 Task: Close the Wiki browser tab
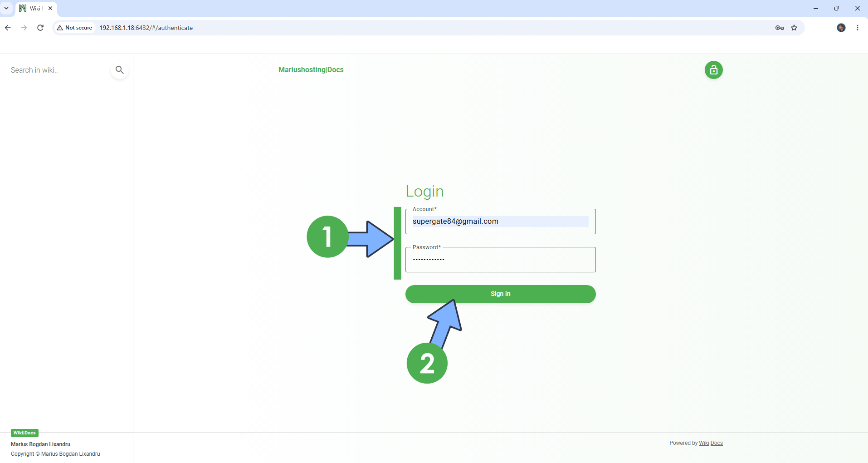[x=50, y=8]
